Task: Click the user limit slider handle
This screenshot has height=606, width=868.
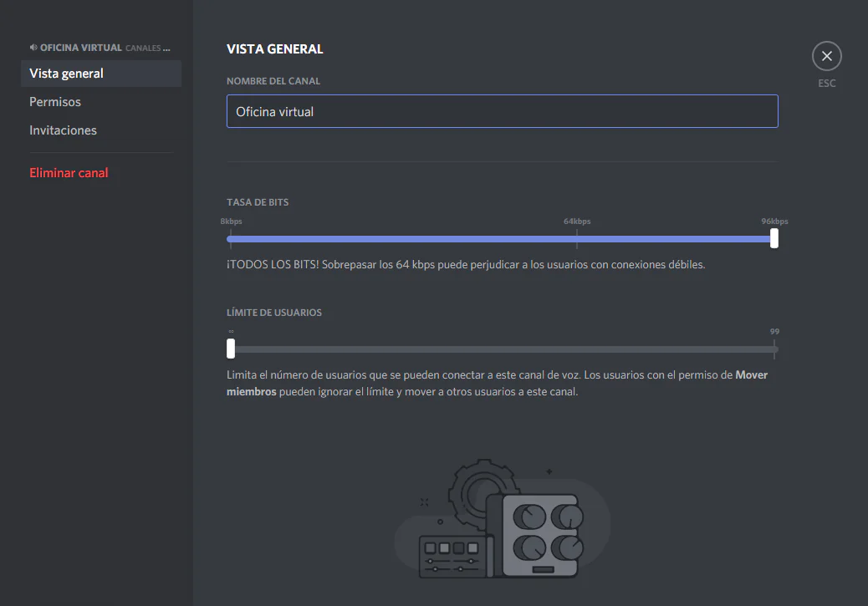Action: (231, 348)
